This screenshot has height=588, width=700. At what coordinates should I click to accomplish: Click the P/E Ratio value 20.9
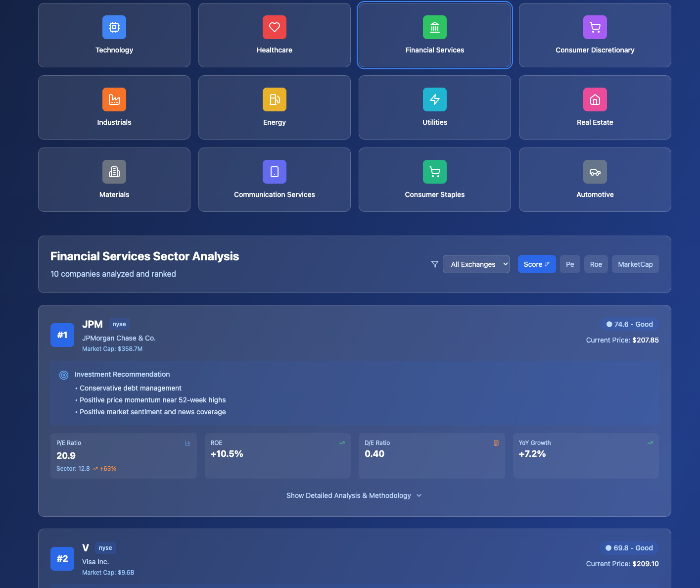[66, 456]
